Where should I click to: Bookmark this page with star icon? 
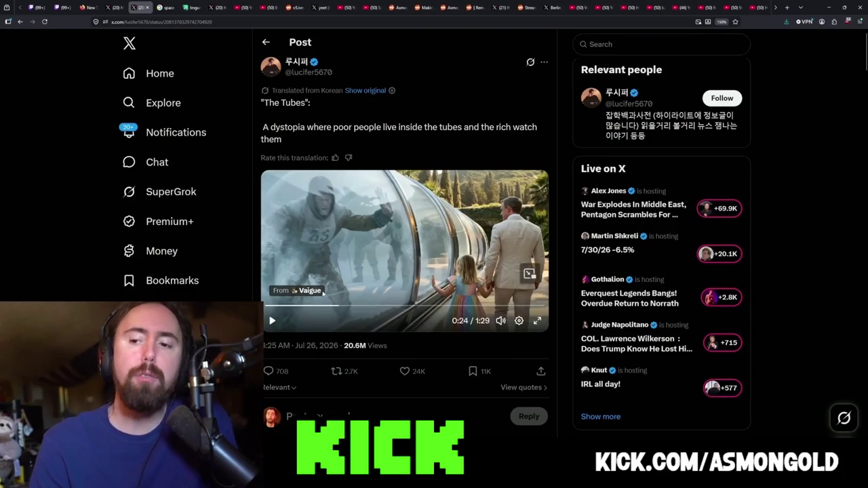(x=735, y=22)
